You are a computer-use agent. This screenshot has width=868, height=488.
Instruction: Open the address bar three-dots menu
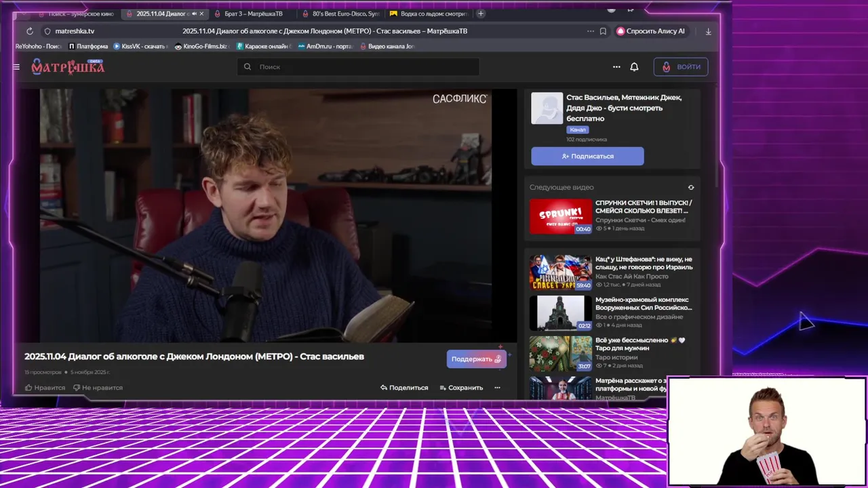(591, 31)
